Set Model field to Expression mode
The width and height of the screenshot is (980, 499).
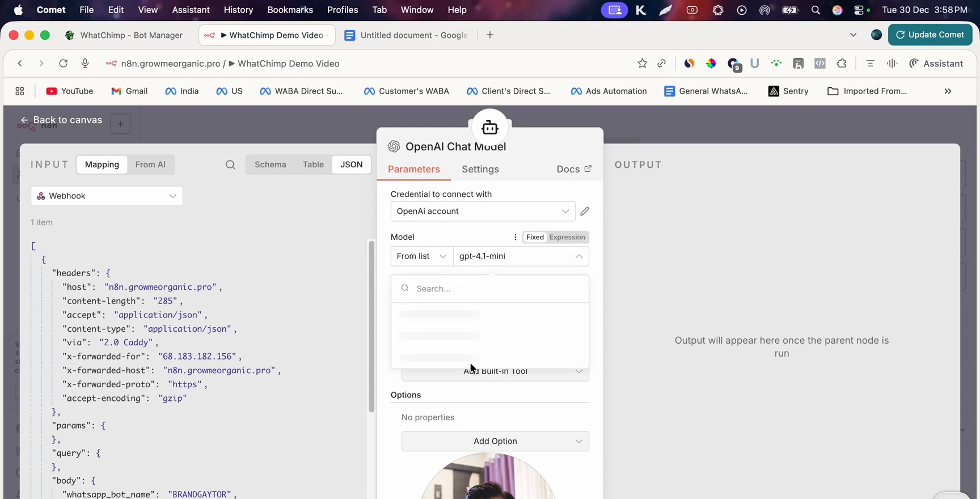point(567,238)
